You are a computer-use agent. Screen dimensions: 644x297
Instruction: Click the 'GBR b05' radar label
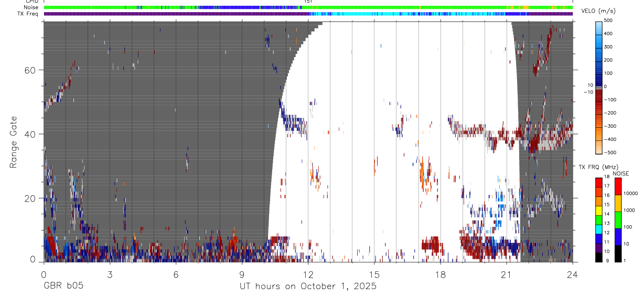[x=63, y=287]
